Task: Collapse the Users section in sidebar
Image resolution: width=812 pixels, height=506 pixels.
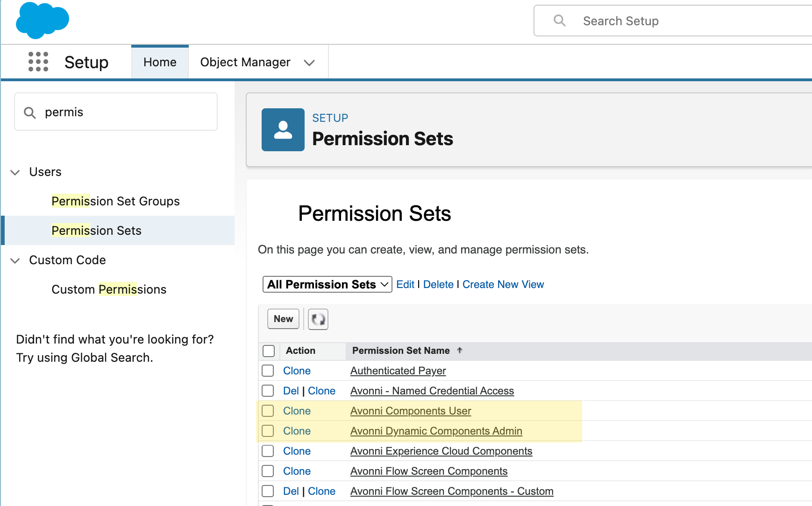Action: [15, 172]
